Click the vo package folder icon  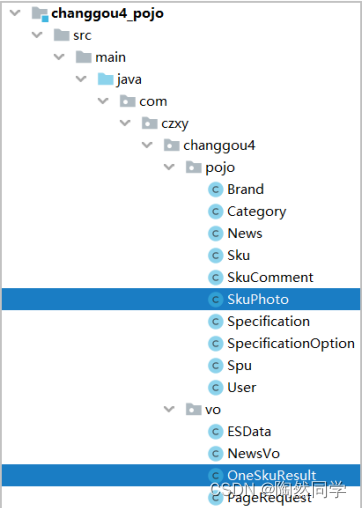[x=194, y=409]
